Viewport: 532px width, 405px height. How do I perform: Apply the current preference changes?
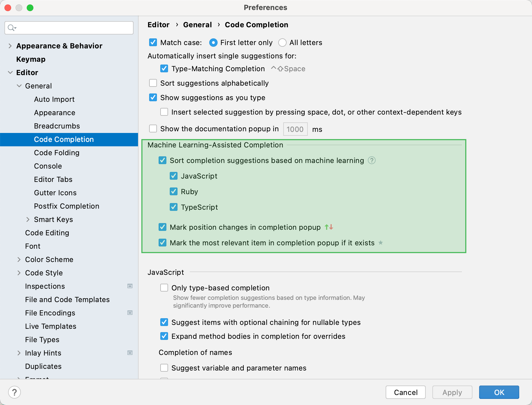pos(452,392)
